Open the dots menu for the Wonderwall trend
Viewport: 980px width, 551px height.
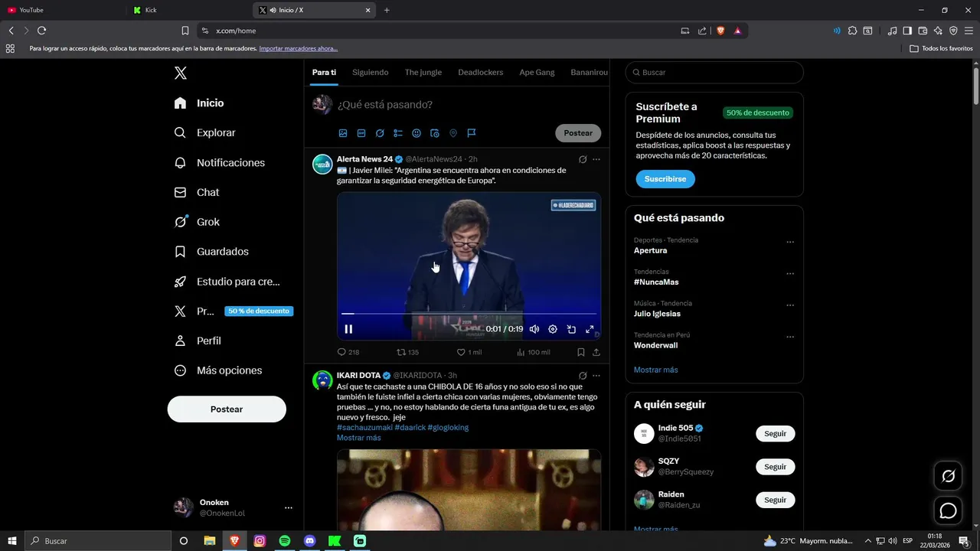(790, 337)
